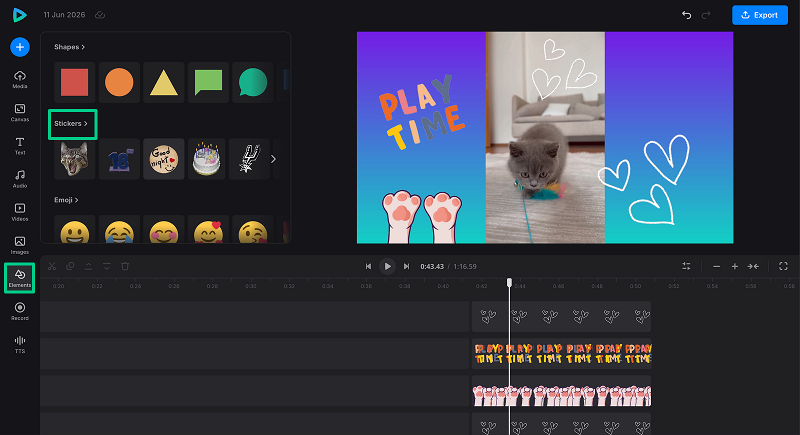This screenshot has width=800, height=435.
Task: Zoom in the timeline
Action: [x=735, y=266]
